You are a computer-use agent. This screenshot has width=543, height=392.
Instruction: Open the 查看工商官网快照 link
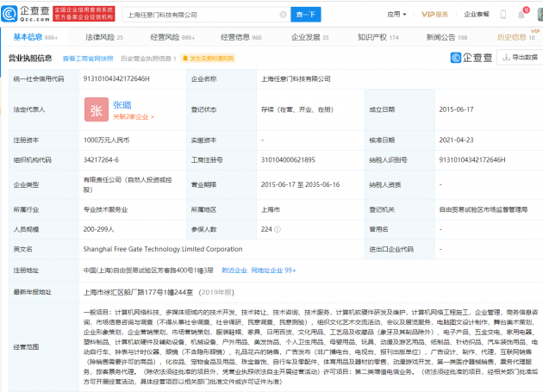coord(88,59)
